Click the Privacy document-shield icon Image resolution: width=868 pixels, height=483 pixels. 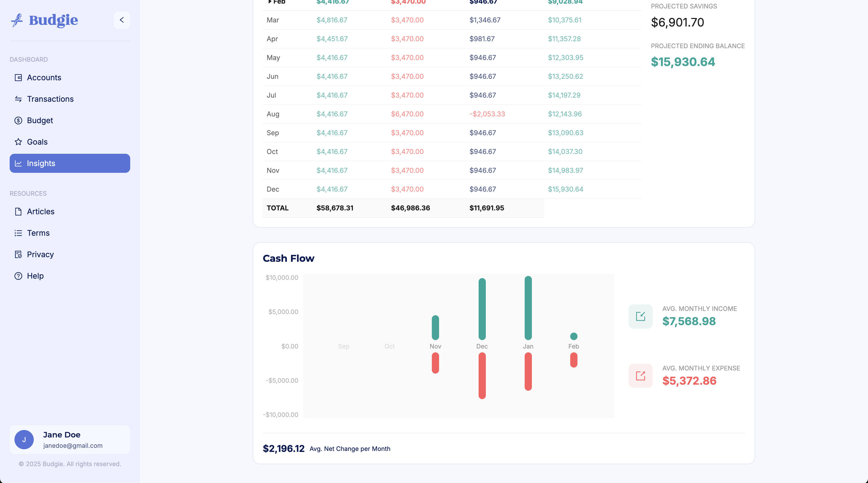18,255
